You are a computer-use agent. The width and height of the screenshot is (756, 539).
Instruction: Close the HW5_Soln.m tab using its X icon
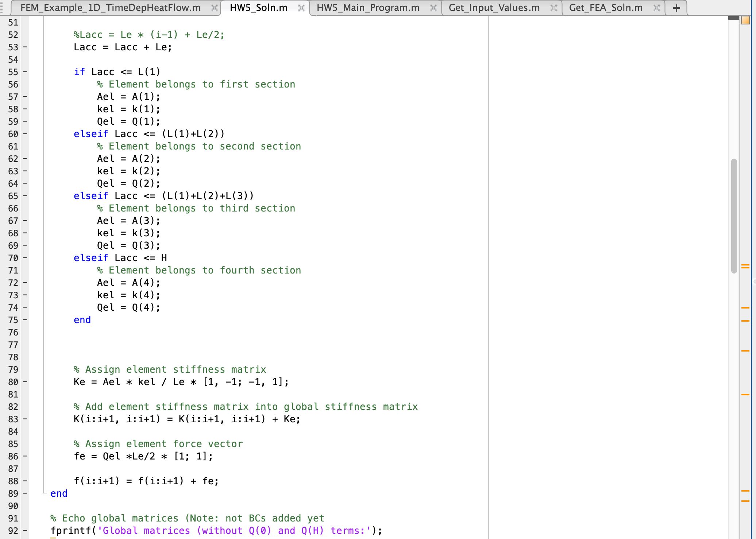[x=302, y=7]
